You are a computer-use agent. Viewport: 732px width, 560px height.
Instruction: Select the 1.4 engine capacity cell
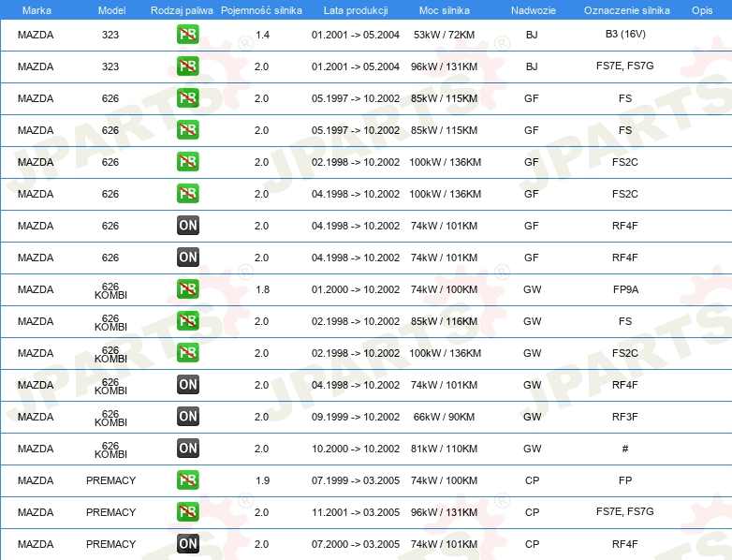(x=262, y=35)
